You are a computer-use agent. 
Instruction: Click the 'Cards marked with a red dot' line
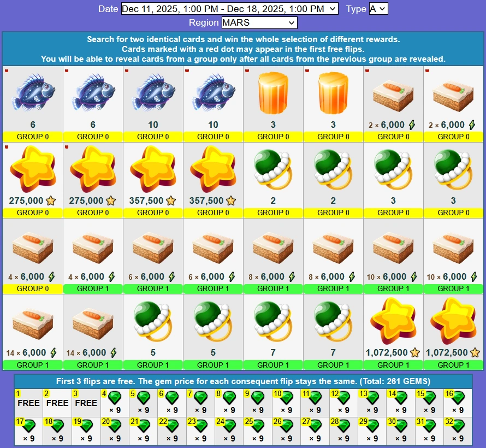[243, 49]
